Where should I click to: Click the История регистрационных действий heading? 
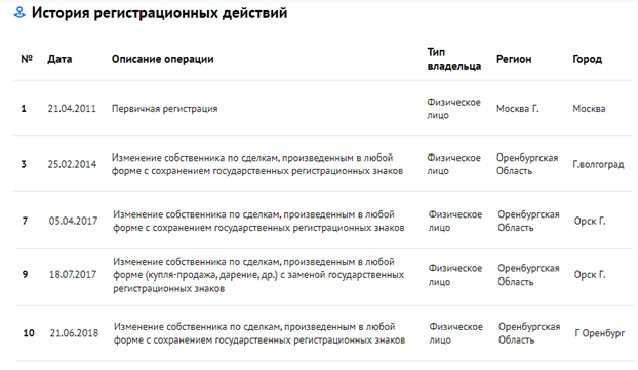pos(160,13)
